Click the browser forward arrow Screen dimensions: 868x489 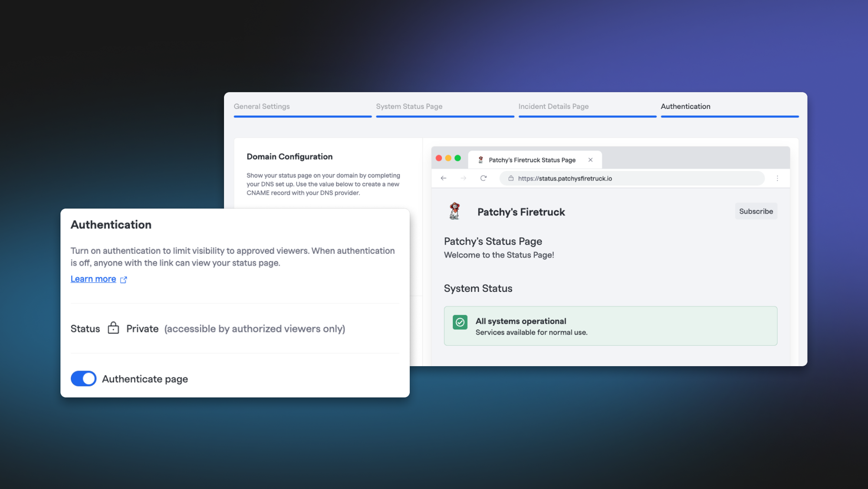coord(464,178)
